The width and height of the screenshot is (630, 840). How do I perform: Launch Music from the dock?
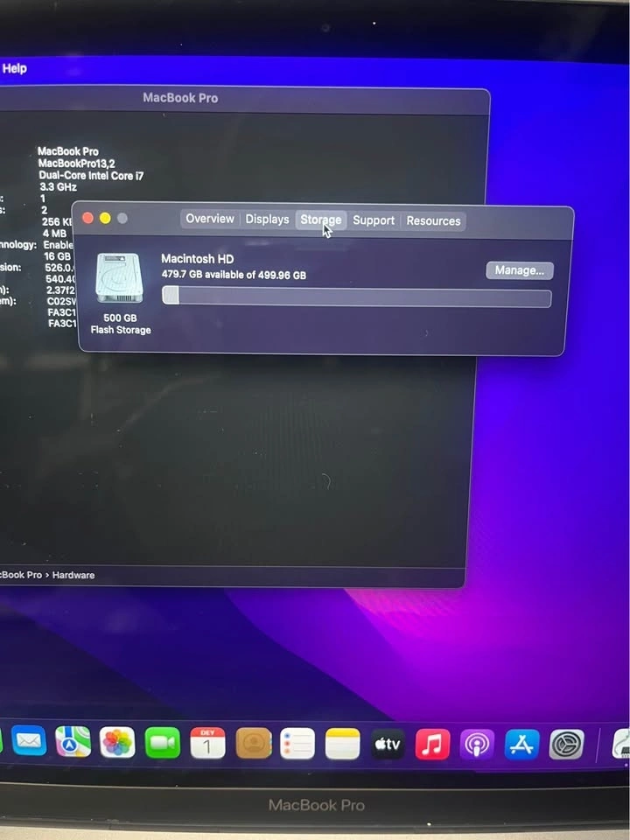pyautogui.click(x=432, y=745)
